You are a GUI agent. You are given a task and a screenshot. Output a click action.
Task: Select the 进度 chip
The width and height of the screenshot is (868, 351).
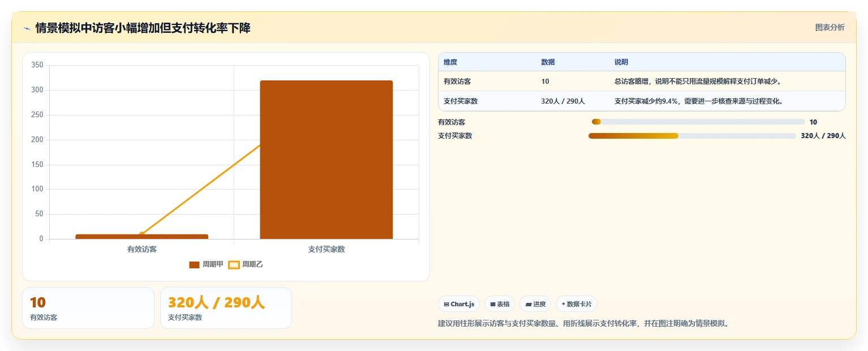(x=535, y=304)
